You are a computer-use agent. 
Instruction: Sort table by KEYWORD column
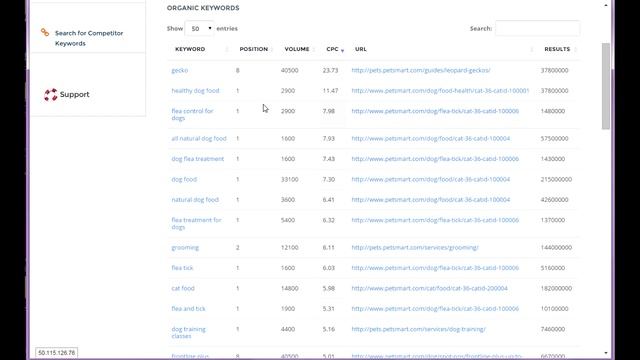click(190, 49)
